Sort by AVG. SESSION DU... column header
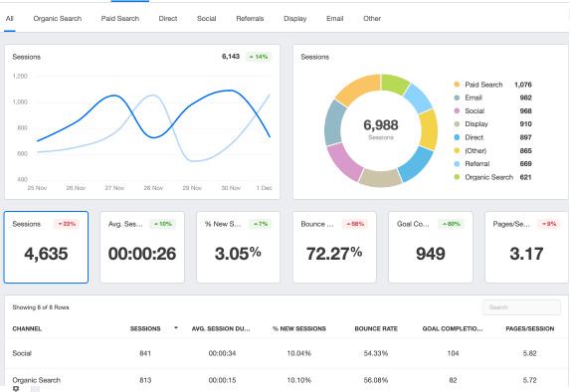The image size is (570, 392). coord(221,328)
